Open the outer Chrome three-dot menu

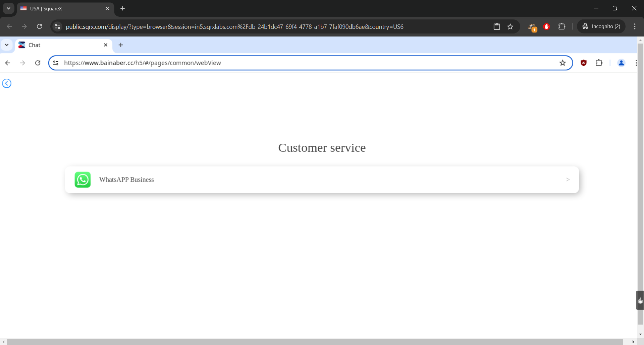[635, 26]
